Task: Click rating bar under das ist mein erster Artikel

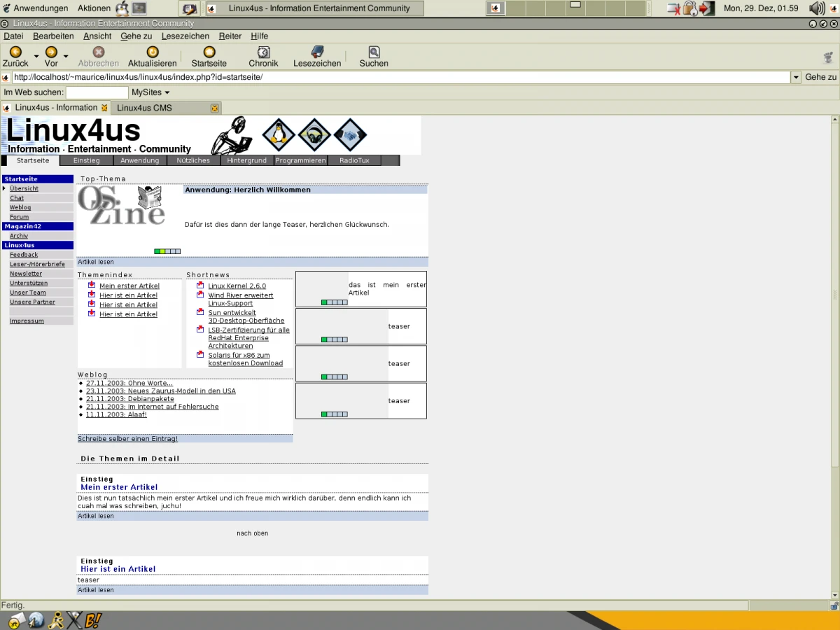Action: [x=335, y=302]
